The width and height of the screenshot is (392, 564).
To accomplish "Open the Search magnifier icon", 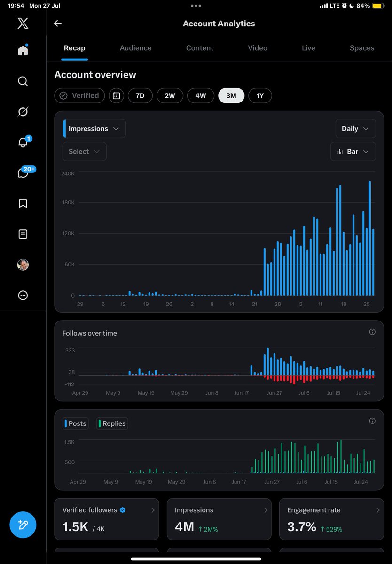I will coord(23,81).
